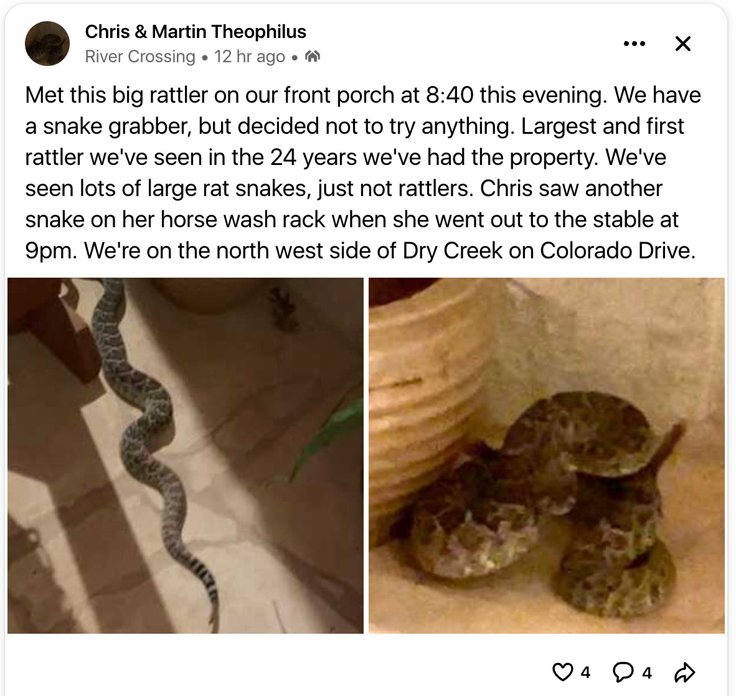The height and width of the screenshot is (696, 736).
Task: Select the River Crossing neighborhood label
Action: [140, 57]
